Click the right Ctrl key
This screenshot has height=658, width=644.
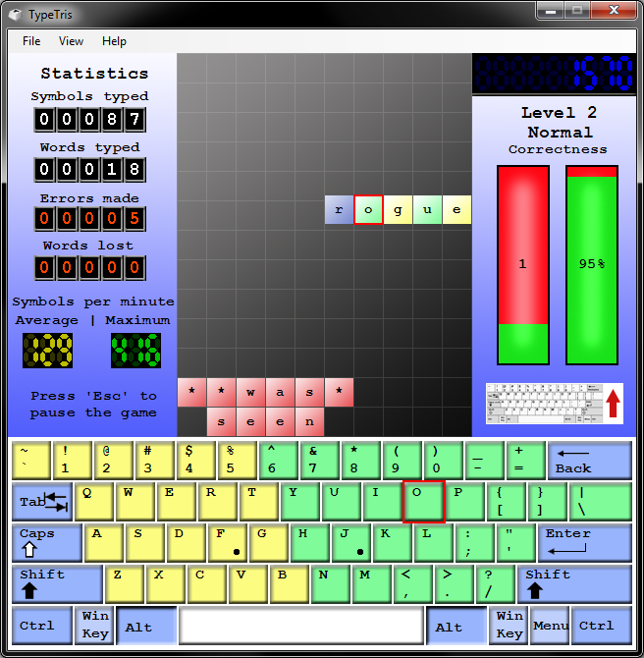602,626
